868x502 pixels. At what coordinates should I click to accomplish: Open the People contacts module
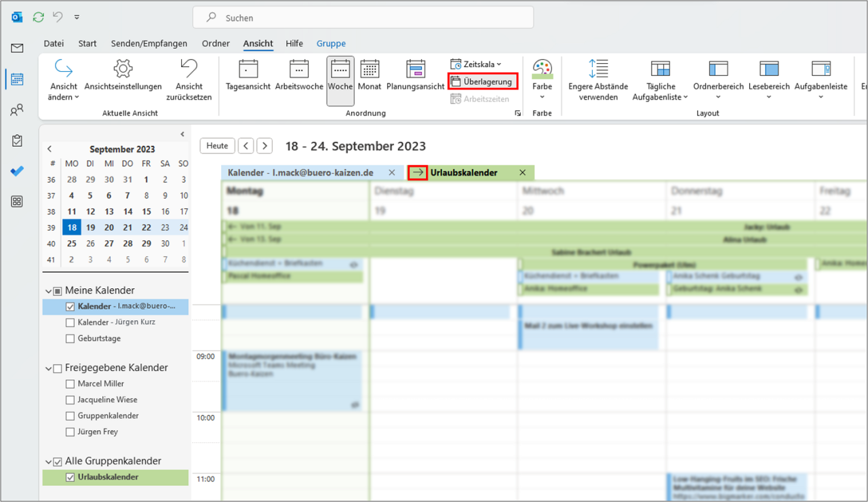coord(17,110)
